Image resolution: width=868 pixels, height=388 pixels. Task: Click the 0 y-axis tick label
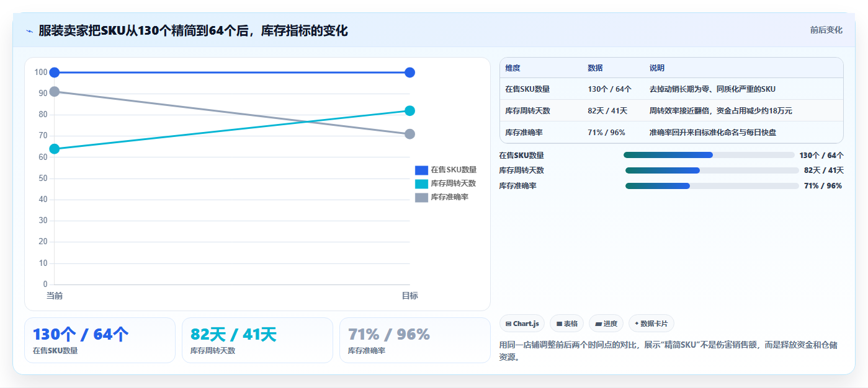[45, 284]
